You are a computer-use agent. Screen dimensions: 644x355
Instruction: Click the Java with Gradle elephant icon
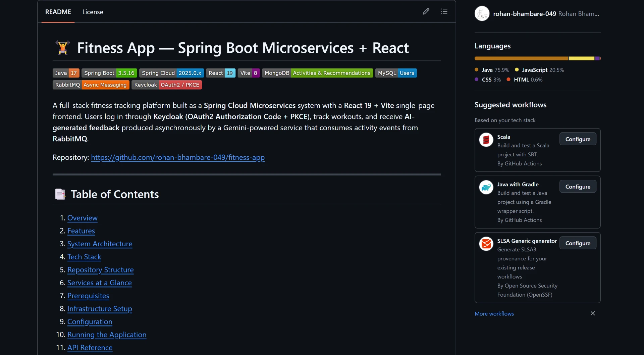pyautogui.click(x=486, y=188)
